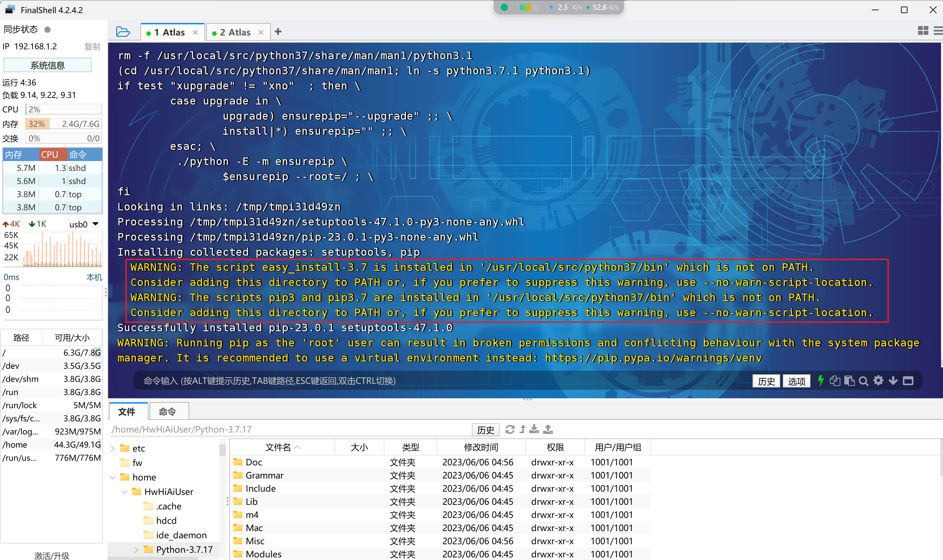Click the green connection status circle
The image size is (943, 560).
tap(504, 7)
